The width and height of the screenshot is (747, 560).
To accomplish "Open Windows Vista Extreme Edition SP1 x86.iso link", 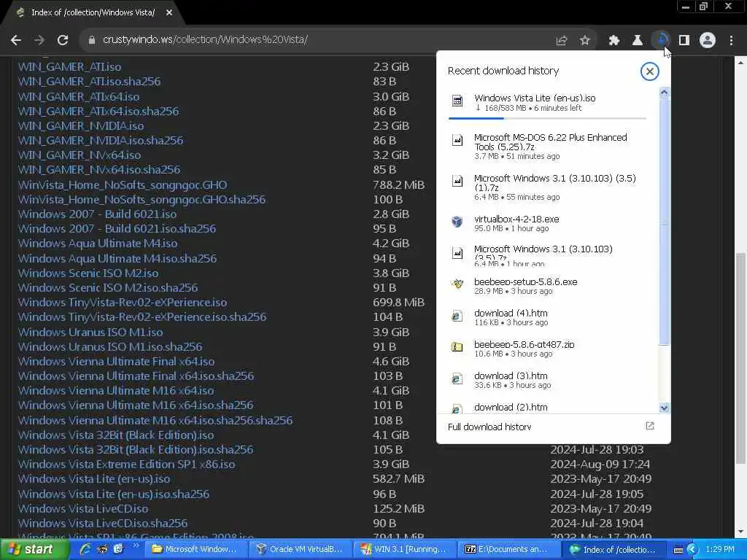I will pos(126,464).
